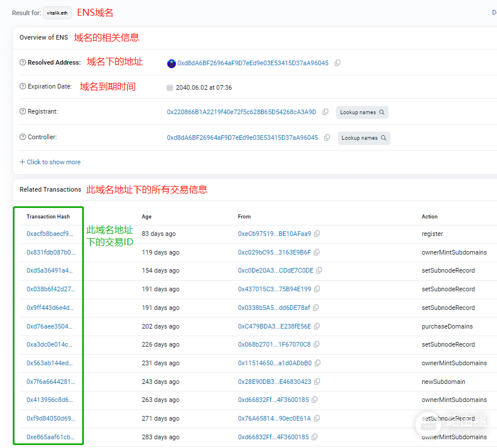Copy From address 0xC479BDA3...E238fE56E
Viewport: 497px width, 448px height.
[317, 326]
